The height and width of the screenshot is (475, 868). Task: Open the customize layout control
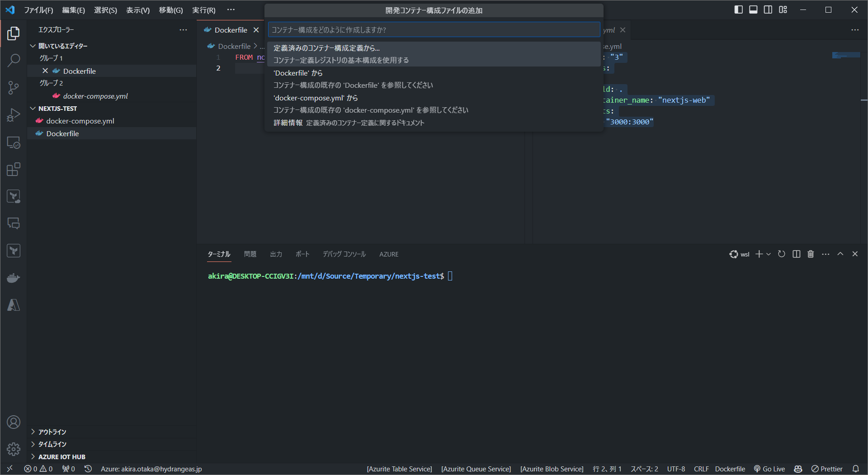(783, 10)
